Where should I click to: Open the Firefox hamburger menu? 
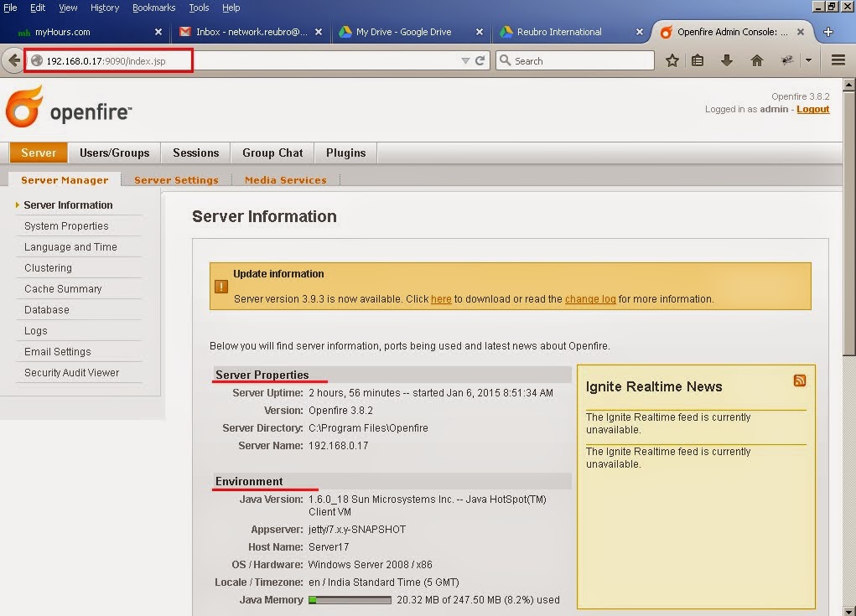point(838,60)
